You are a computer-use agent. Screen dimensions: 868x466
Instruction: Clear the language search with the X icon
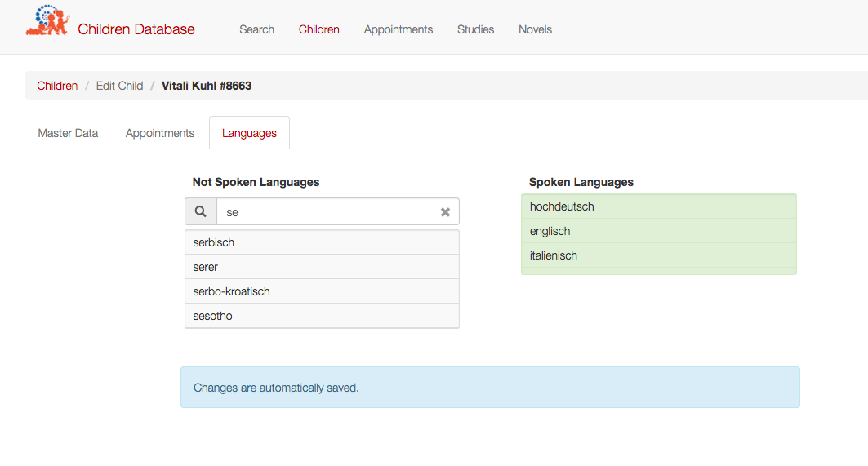pos(445,212)
